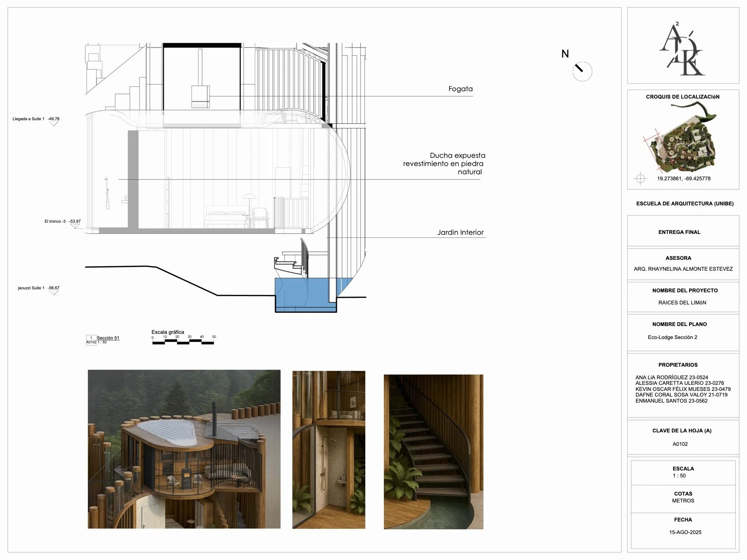
Task: Click the exterior eco-lodge render image
Action: (x=184, y=449)
